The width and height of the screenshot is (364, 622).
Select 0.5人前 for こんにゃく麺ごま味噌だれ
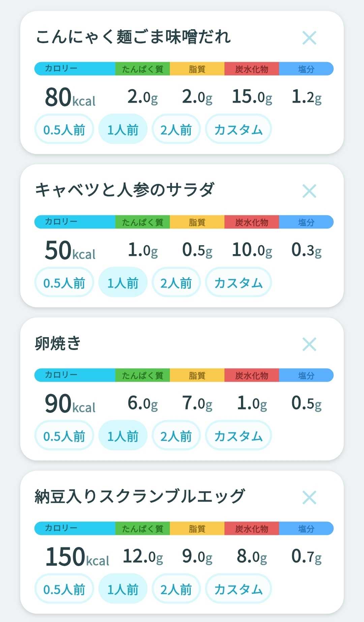[64, 129]
